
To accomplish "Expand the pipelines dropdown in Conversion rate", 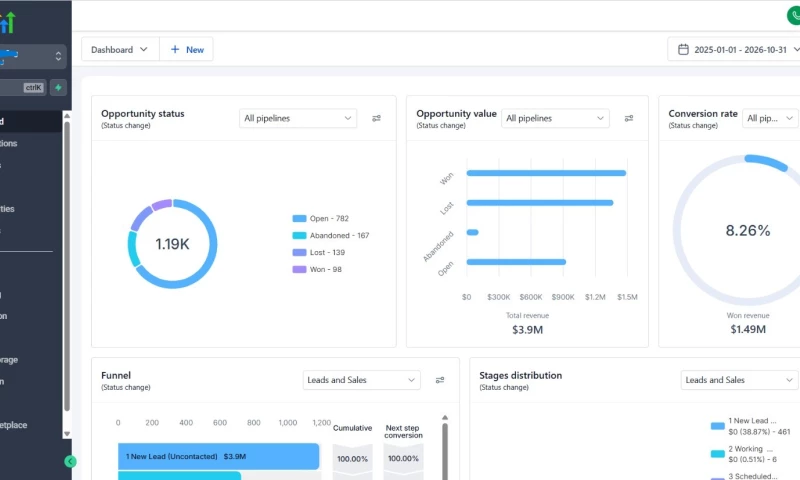I will [x=770, y=118].
